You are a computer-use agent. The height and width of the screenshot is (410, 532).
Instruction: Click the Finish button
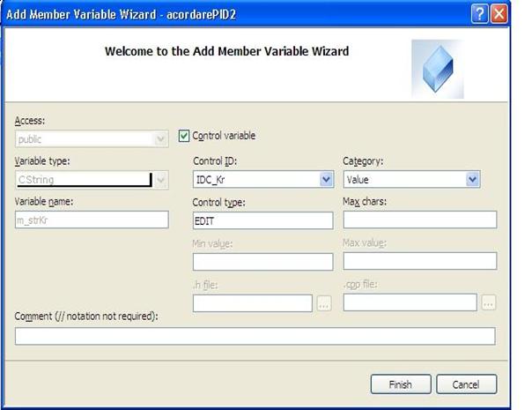pyautogui.click(x=401, y=384)
